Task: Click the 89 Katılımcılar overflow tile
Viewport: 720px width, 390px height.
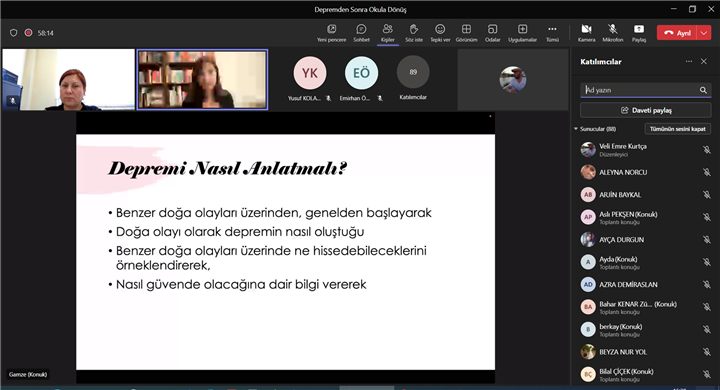Action: 413,72
